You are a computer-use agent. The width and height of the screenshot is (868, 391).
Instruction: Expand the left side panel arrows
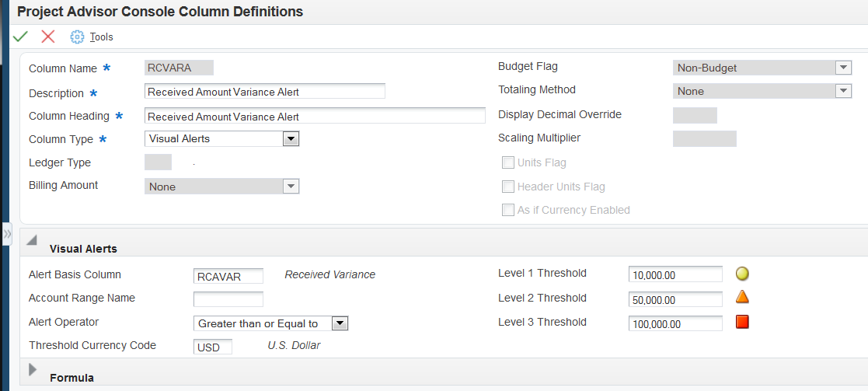point(7,234)
